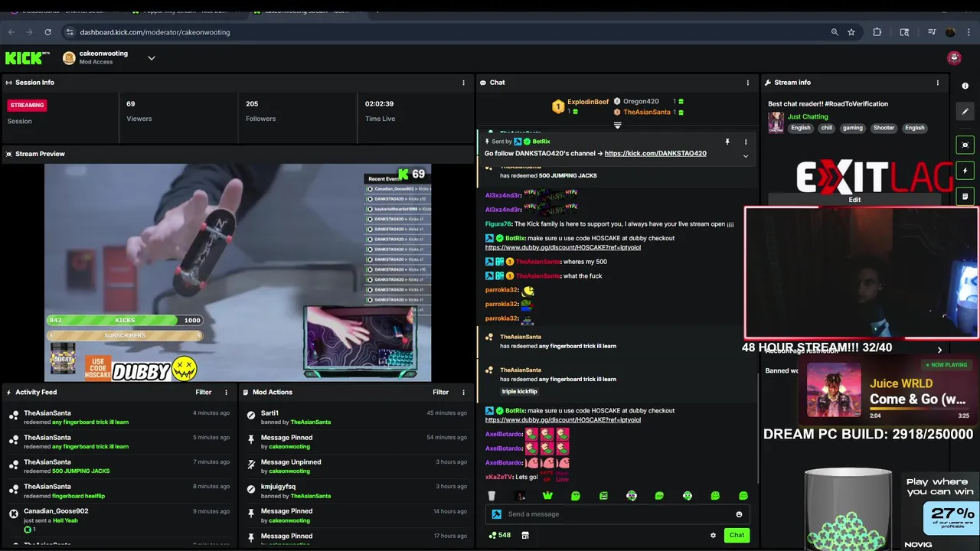The image size is (980, 551).
Task: Click the Edit button in Stream info
Action: 854,200
